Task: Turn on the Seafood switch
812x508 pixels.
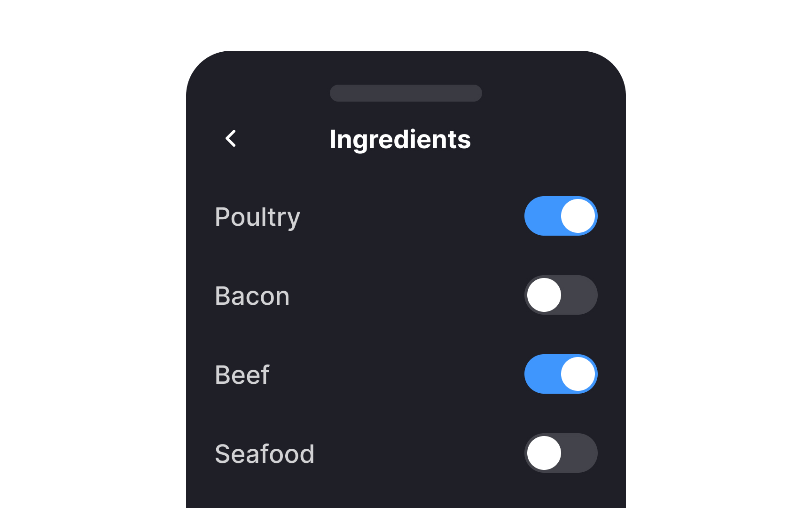Action: [561, 453]
